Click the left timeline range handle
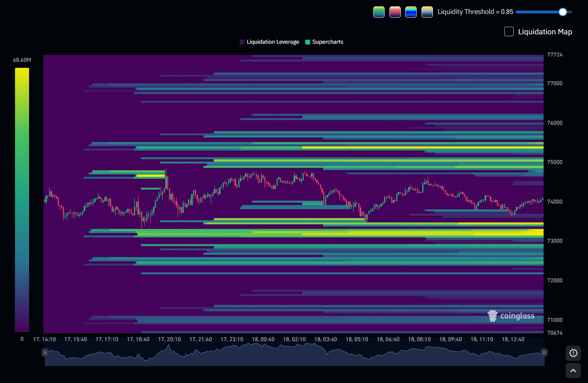 point(45,352)
